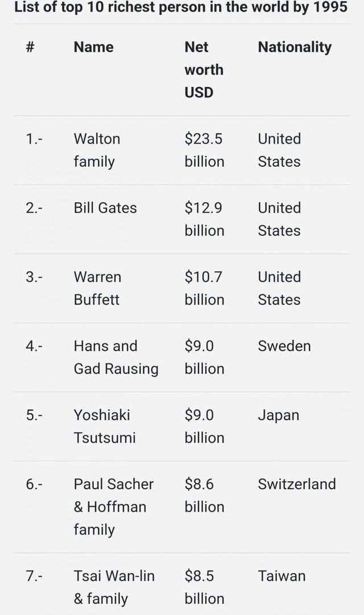The height and width of the screenshot is (615, 364).
Task: Select the Bill Gates name cell
Action: click(x=105, y=208)
